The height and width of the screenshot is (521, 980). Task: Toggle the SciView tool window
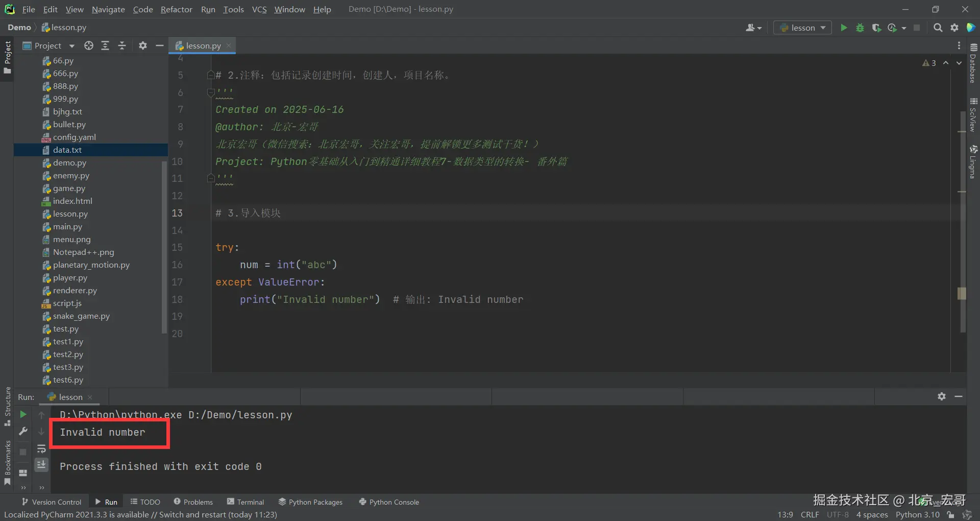[x=973, y=114]
